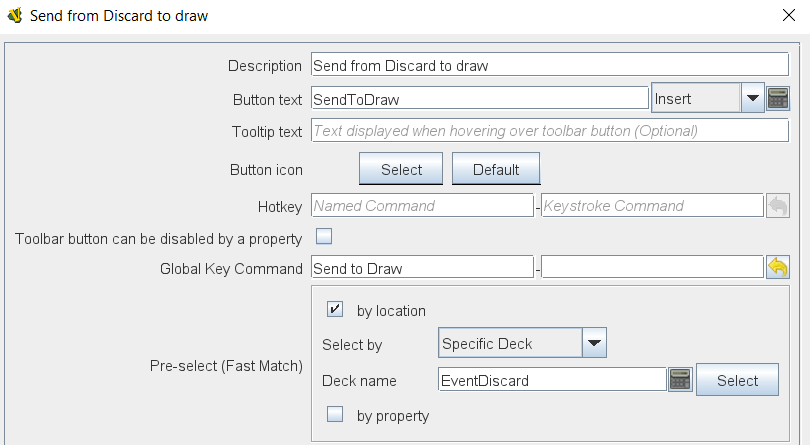Click into the Description text field
The width and height of the screenshot is (810, 445).
pyautogui.click(x=550, y=65)
